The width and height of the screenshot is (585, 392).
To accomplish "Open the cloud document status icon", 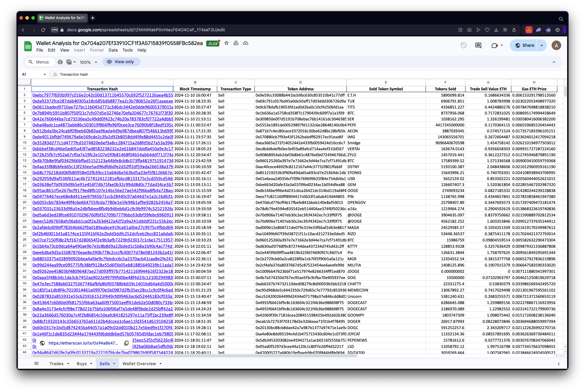I will coord(246,43).
